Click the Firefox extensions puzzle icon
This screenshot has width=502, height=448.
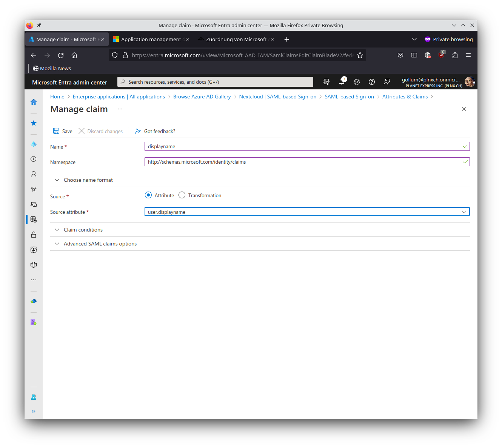(455, 55)
